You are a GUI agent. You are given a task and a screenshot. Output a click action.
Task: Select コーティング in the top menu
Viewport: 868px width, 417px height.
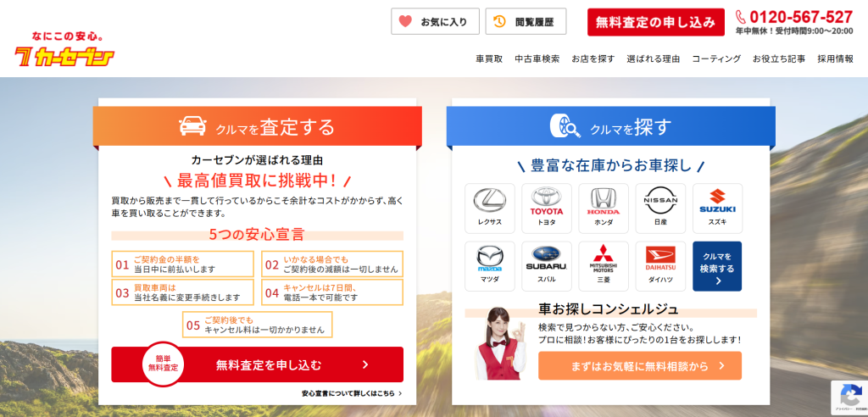[716, 59]
